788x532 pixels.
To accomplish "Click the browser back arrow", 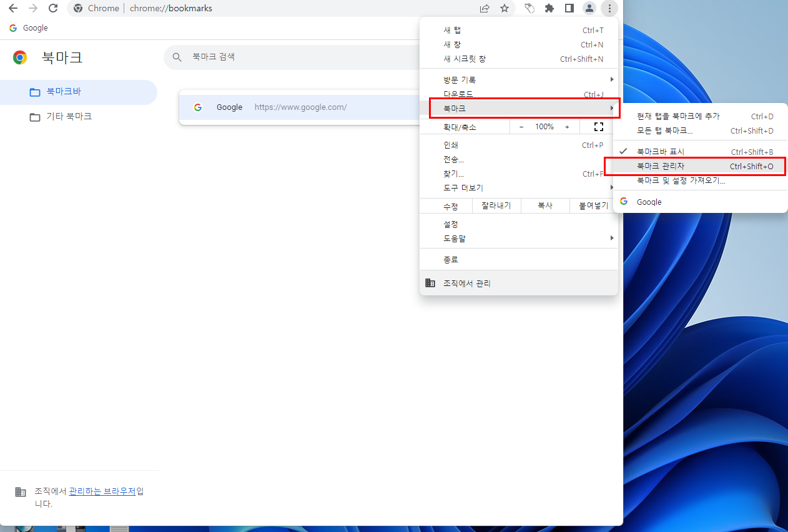I will (12, 8).
